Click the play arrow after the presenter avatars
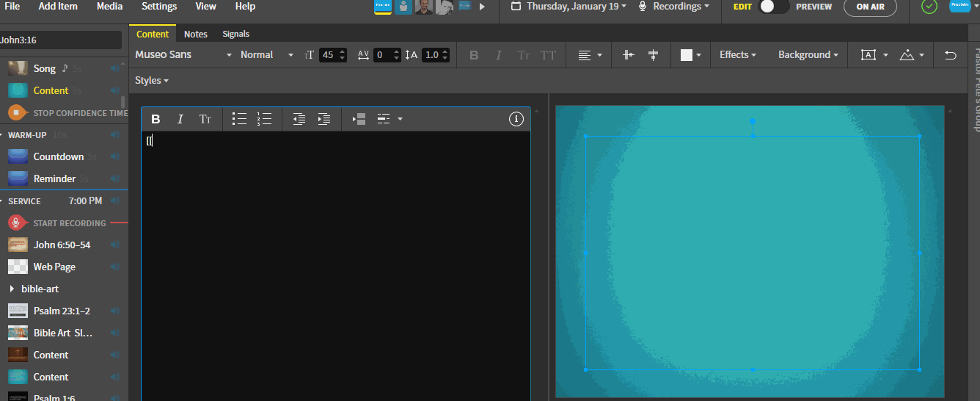The height and width of the screenshot is (401, 980). 482,7
